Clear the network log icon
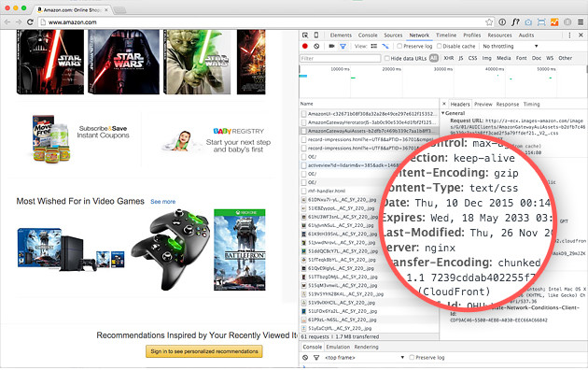Image resolution: width=588 pixels, height=370 pixels. coord(316,46)
